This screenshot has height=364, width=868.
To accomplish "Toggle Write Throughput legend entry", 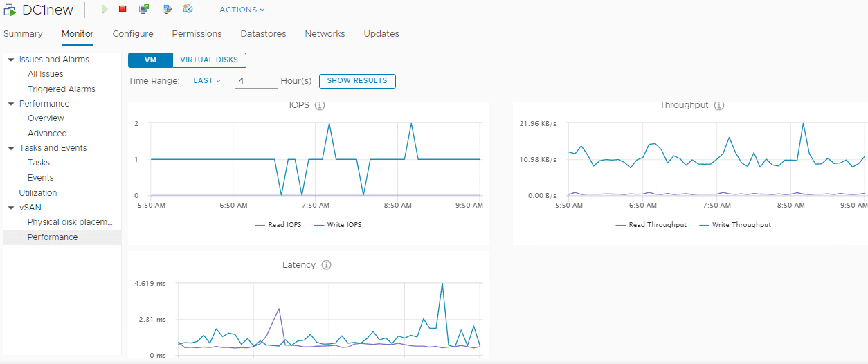I will click(735, 225).
